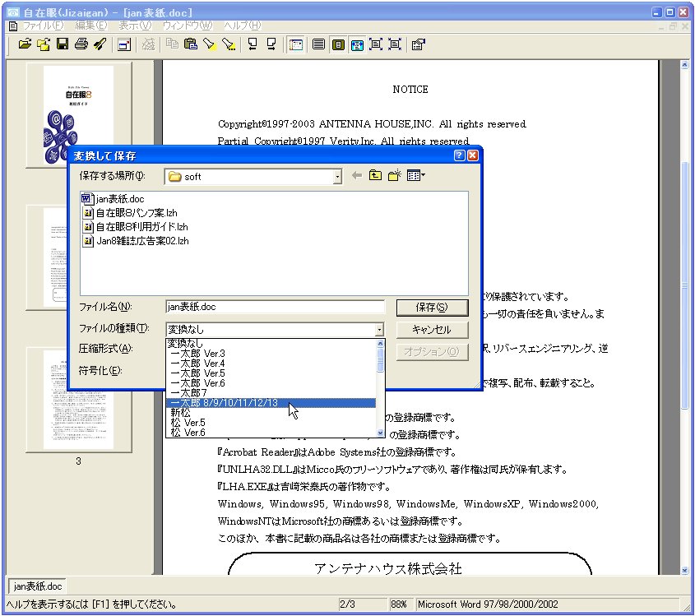Image resolution: width=695 pixels, height=616 pixels.
Task: Click the grayed-out icon after the window icon
Action: (149, 44)
